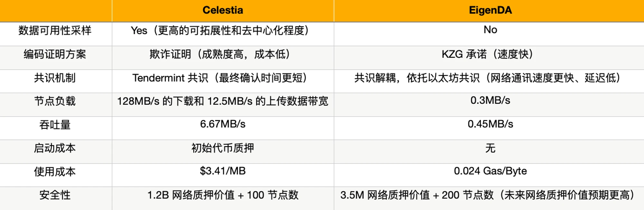Click the 吞吐量 row label
The image size is (644, 210).
(55, 125)
